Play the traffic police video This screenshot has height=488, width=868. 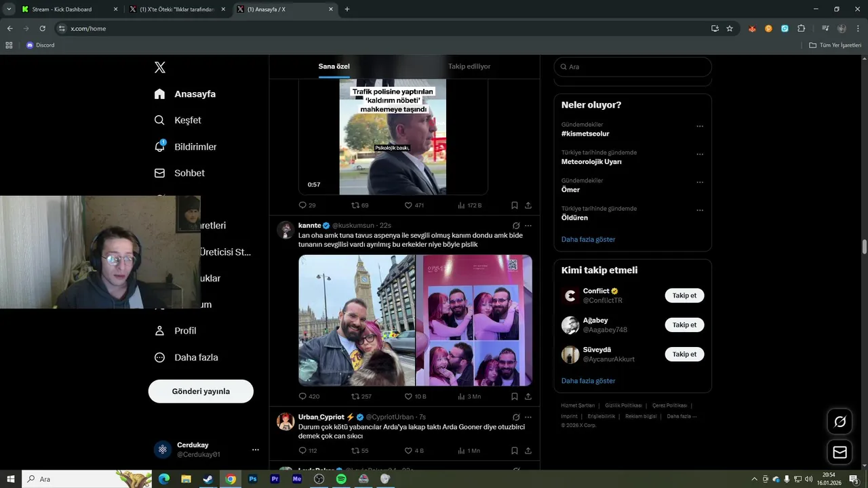[x=393, y=137]
